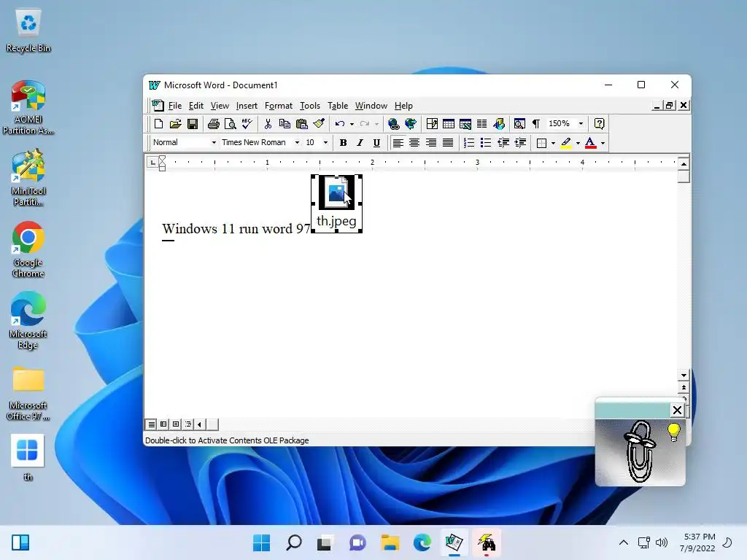Image resolution: width=747 pixels, height=560 pixels.
Task: Open the File menu
Action: coord(175,106)
